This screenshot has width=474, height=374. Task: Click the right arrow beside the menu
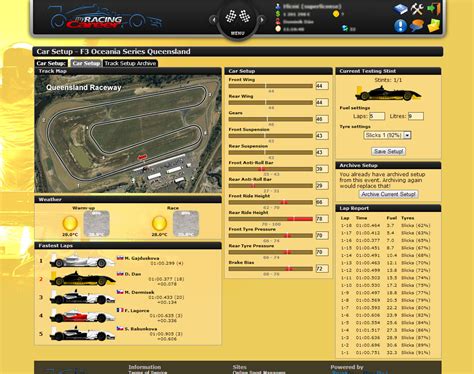[262, 20]
